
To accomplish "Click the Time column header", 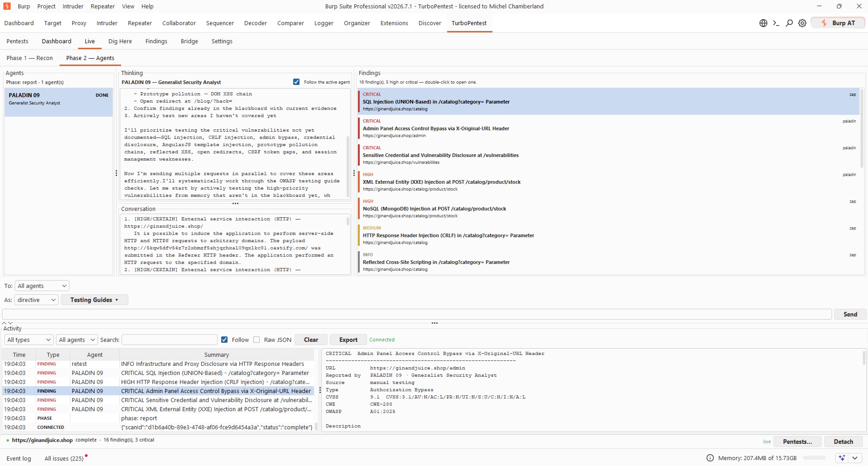I will pyautogui.click(x=19, y=355).
